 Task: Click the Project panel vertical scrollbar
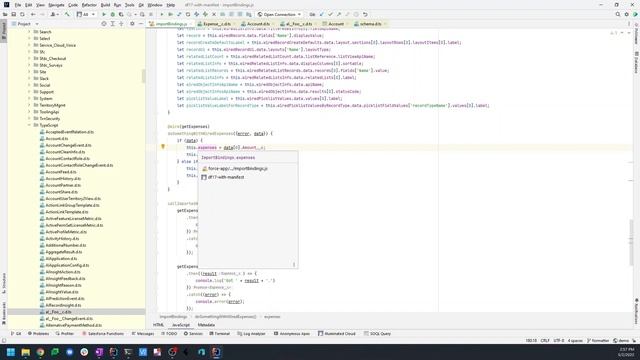point(143,76)
